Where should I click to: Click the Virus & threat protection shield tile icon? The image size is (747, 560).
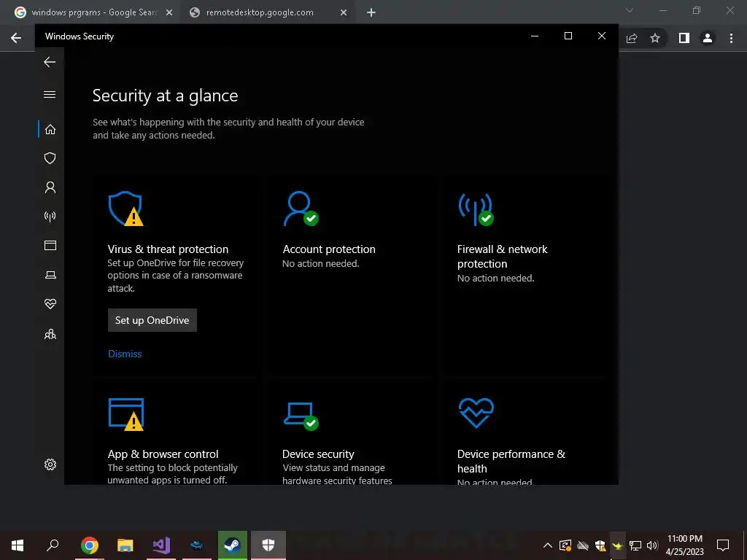click(x=125, y=209)
